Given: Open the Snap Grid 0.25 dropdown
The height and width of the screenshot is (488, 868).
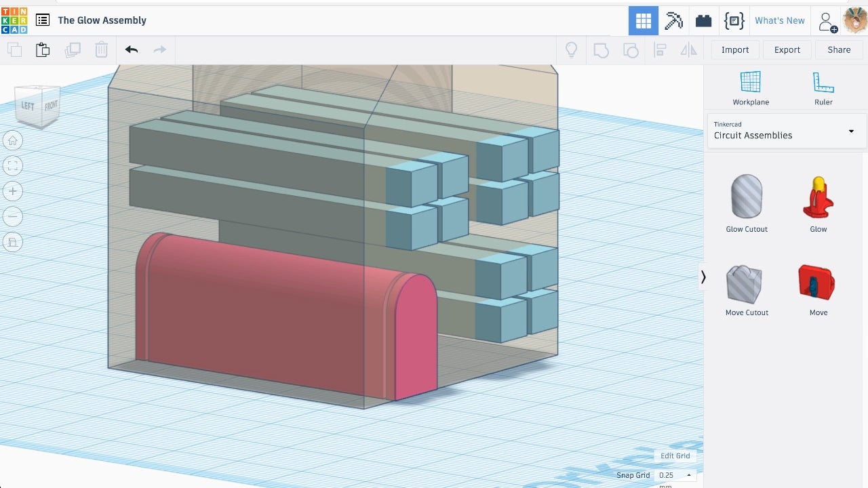Looking at the screenshot, I should click(x=675, y=475).
